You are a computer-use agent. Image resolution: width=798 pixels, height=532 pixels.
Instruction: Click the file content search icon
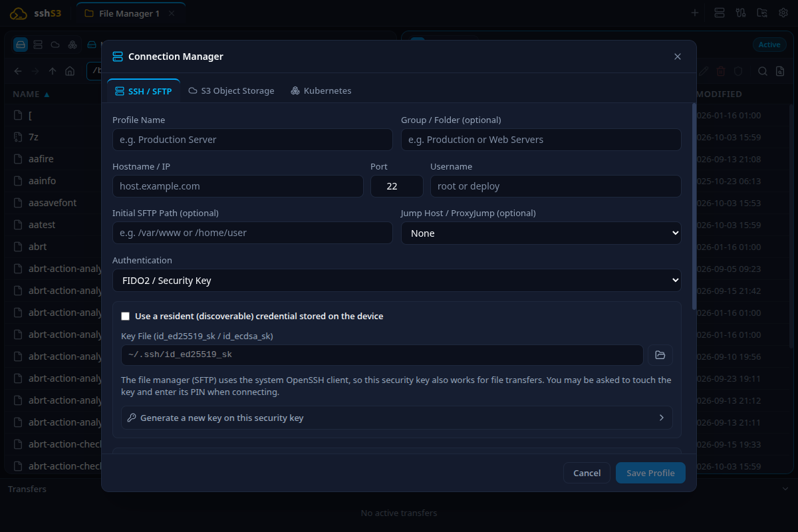[x=781, y=71]
